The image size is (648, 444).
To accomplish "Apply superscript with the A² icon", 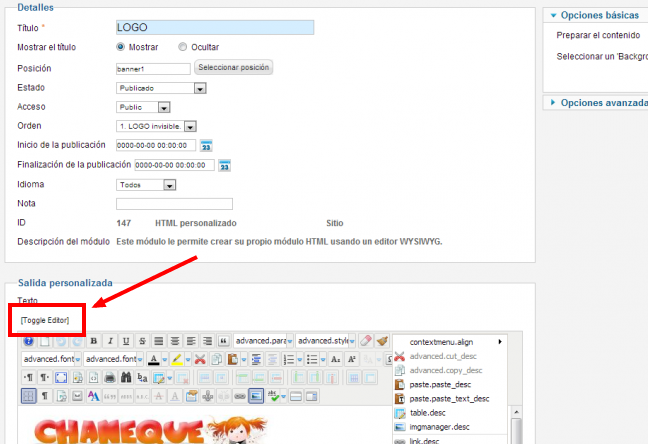I will point(352,359).
